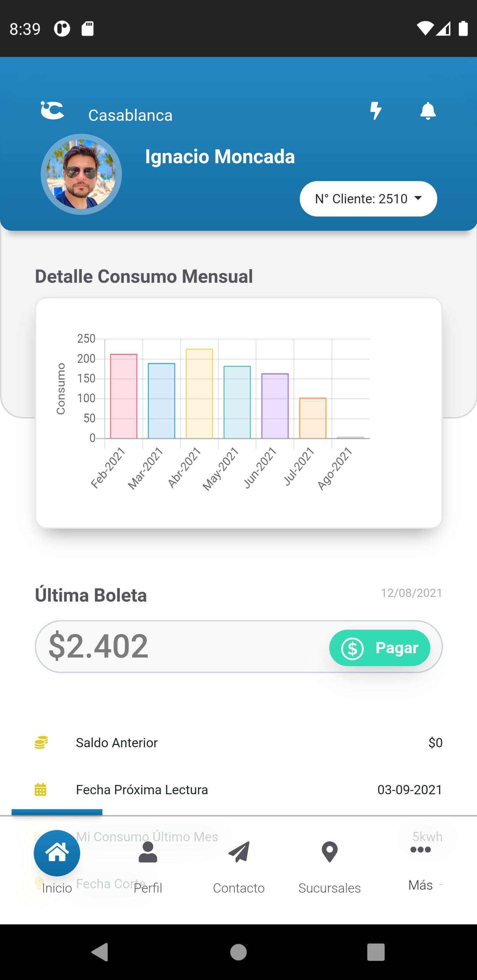Tap Android home circle button
Viewport: 477px width, 980px height.
tap(239, 952)
